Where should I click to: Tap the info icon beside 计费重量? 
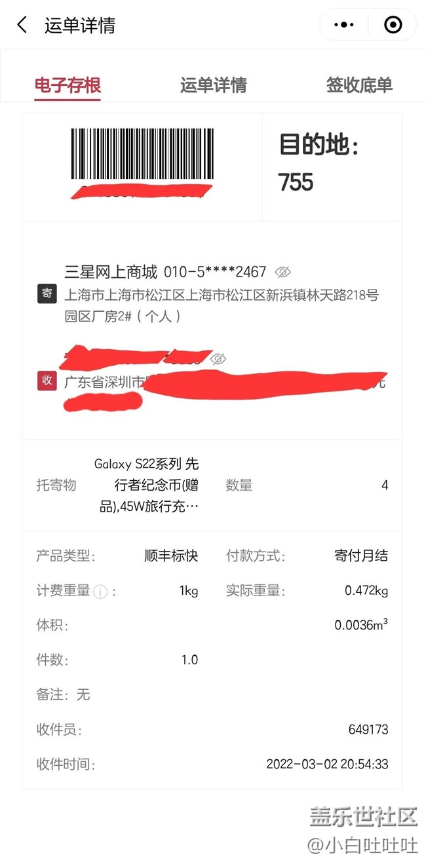(100, 592)
